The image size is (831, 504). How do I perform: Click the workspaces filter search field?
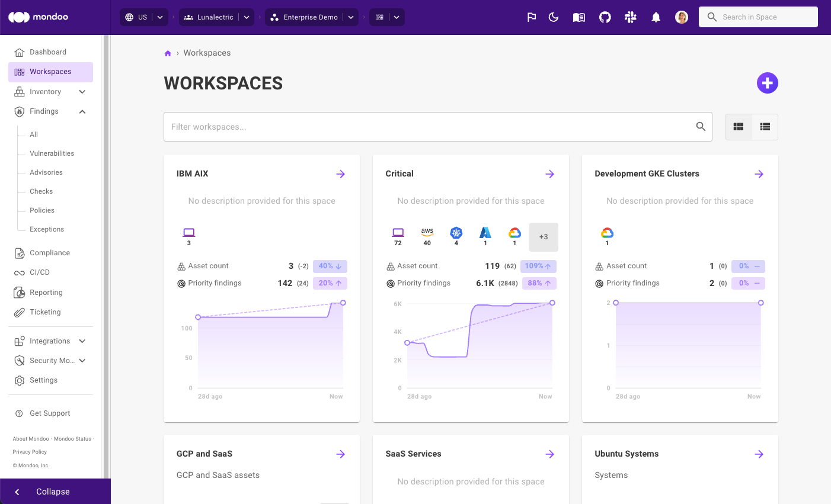pyautogui.click(x=415, y=126)
